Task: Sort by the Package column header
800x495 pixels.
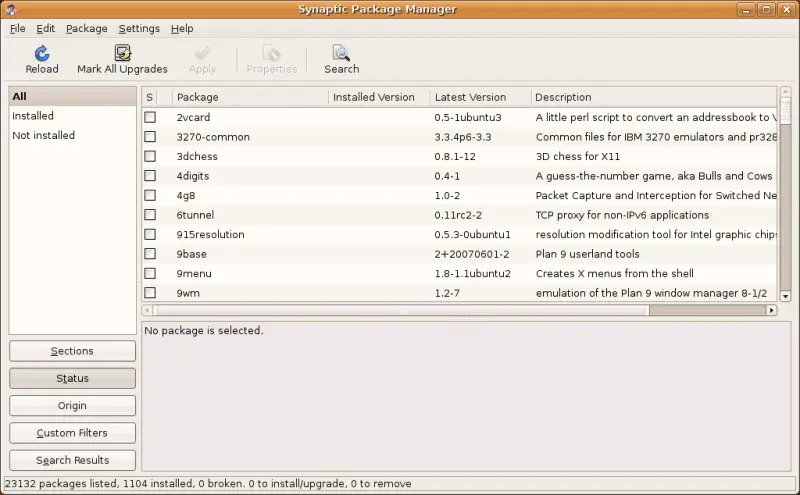Action: [x=250, y=97]
